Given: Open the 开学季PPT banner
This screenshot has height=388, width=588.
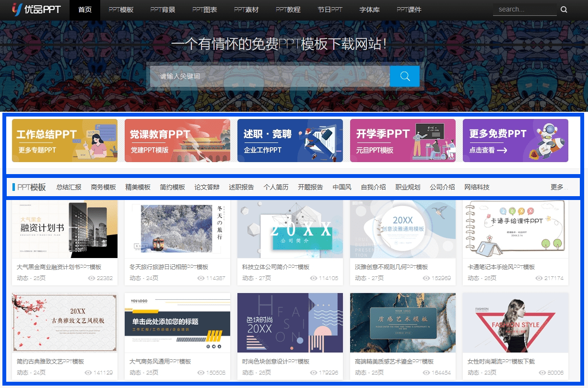Looking at the screenshot, I should point(403,141).
